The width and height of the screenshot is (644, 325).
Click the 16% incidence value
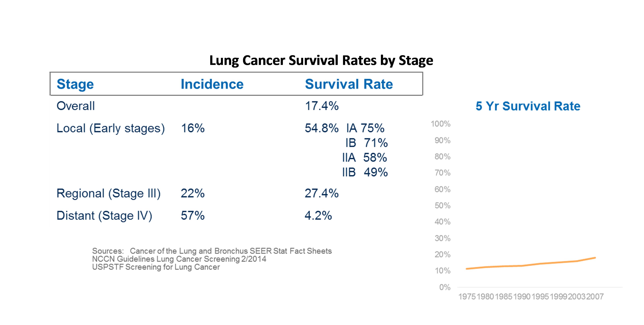coord(192,129)
